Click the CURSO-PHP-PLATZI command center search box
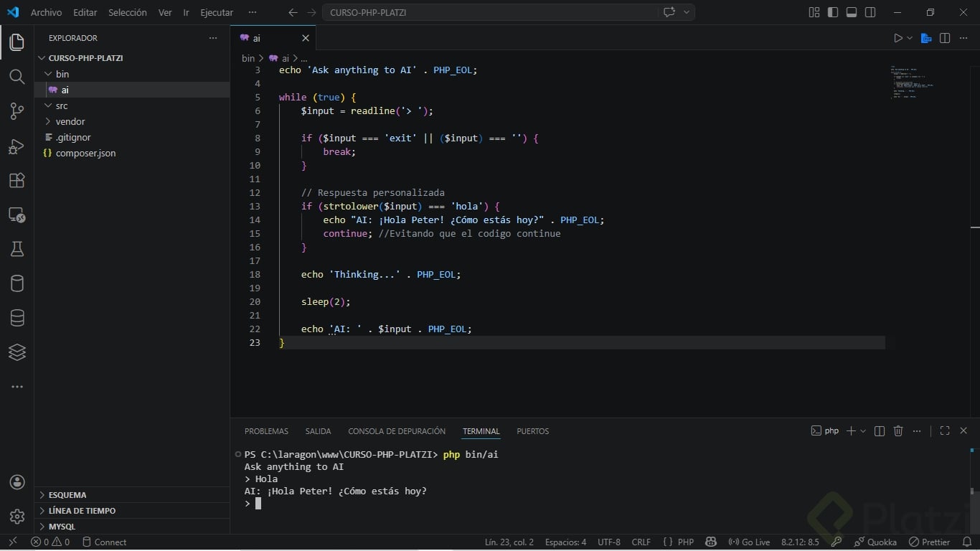The image size is (980, 551). 490,12
